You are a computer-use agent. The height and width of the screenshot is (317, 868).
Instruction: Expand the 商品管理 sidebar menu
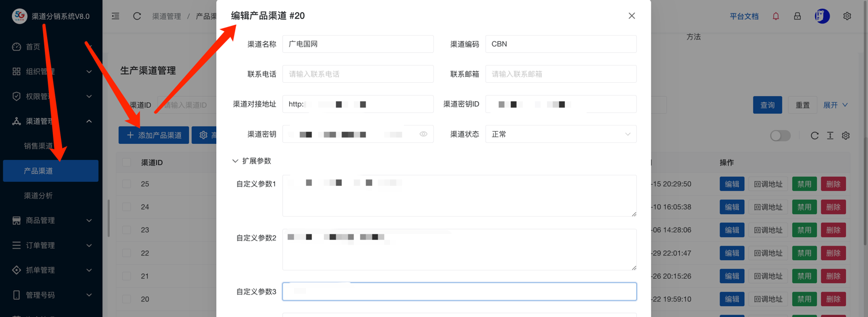(x=51, y=220)
